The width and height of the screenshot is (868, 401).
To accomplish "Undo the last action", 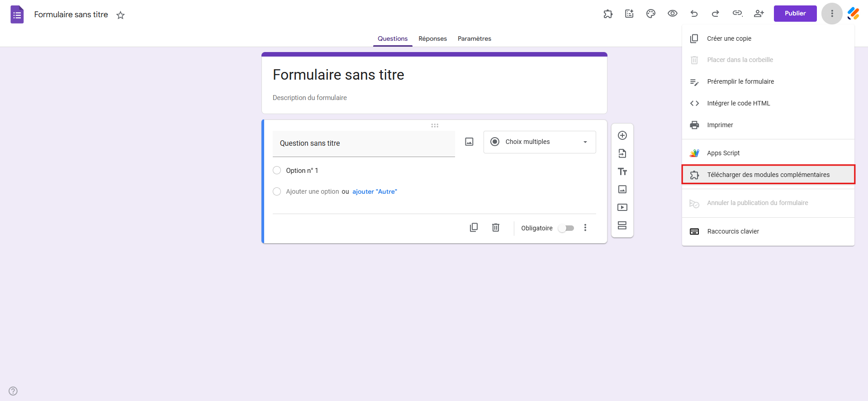I will [694, 14].
